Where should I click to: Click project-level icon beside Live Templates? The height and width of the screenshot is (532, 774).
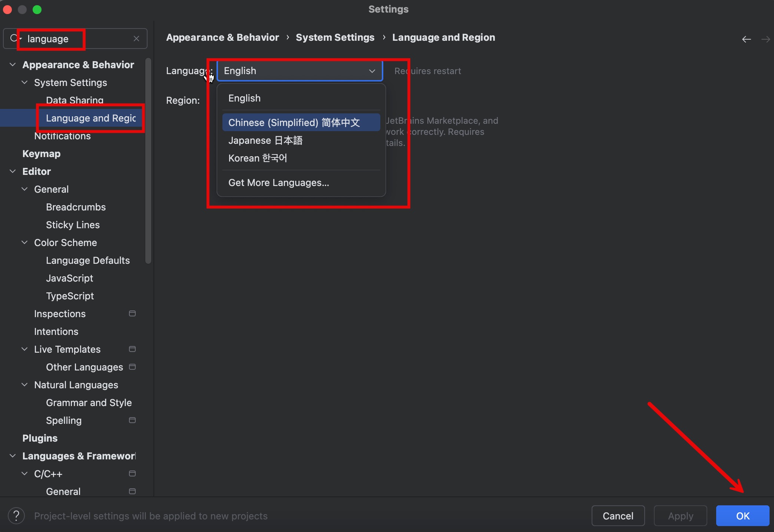132,349
